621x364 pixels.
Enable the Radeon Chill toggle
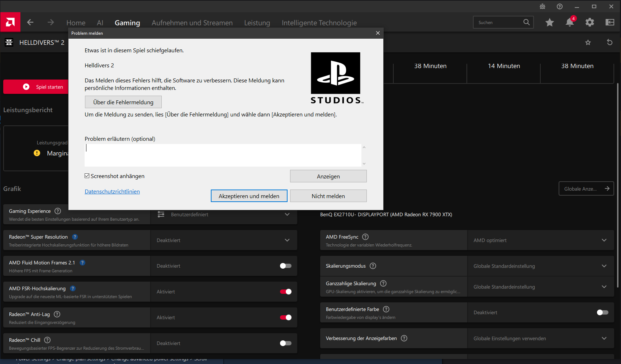(x=286, y=343)
